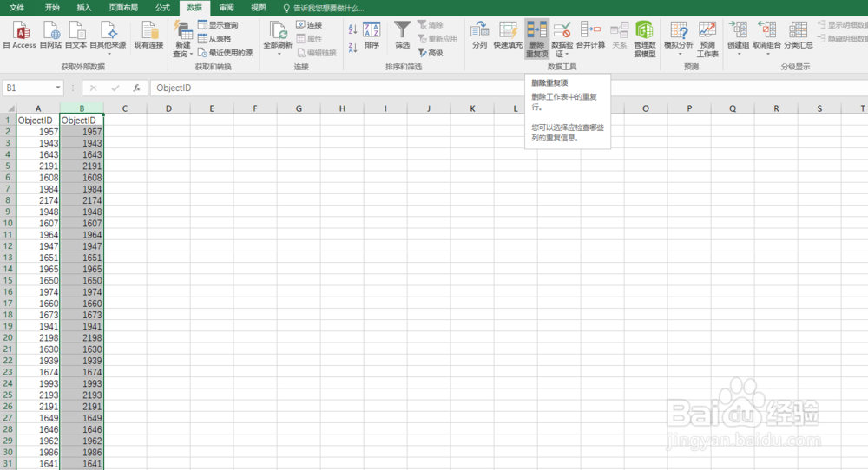Expand Group (创建组) dropdown
This screenshot has height=470, width=868.
tap(738, 54)
